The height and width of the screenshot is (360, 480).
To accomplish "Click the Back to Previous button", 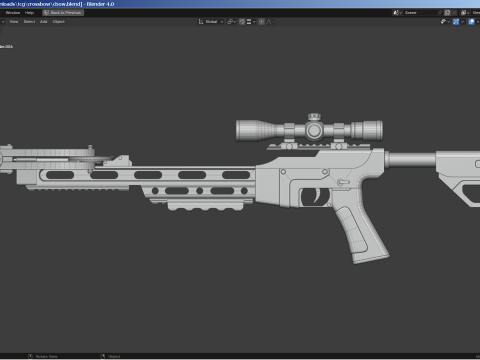I will pos(63,13).
